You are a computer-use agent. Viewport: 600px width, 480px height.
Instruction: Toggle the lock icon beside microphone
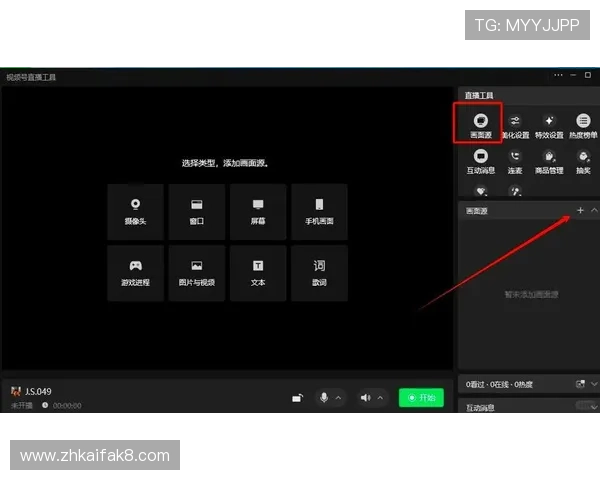point(297,398)
